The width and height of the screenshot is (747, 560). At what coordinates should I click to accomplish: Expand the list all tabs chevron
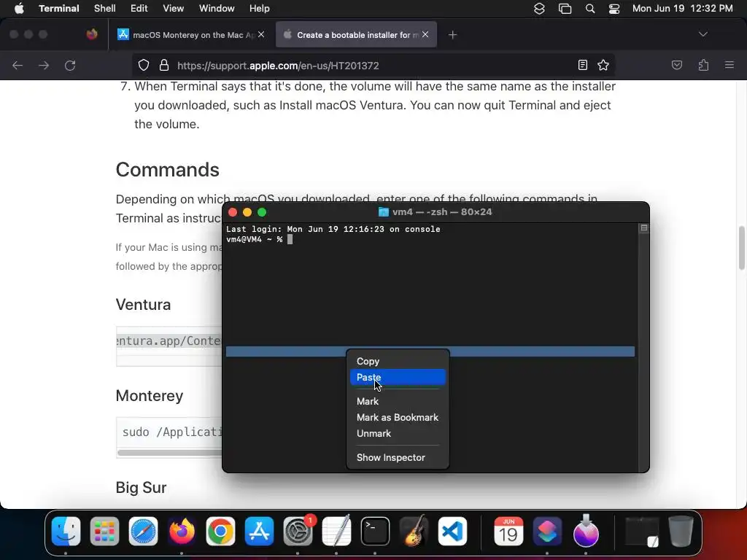(x=703, y=34)
